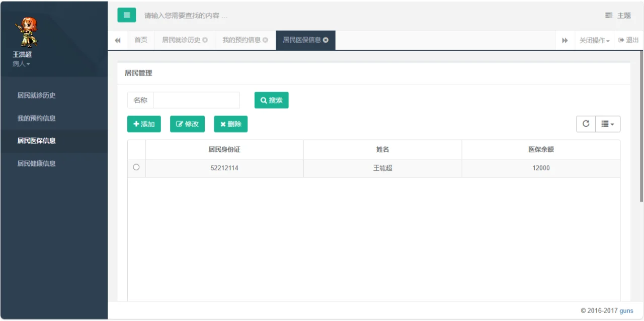This screenshot has width=644, height=321.
Task: Click the 添加 add button
Action: pyautogui.click(x=144, y=124)
